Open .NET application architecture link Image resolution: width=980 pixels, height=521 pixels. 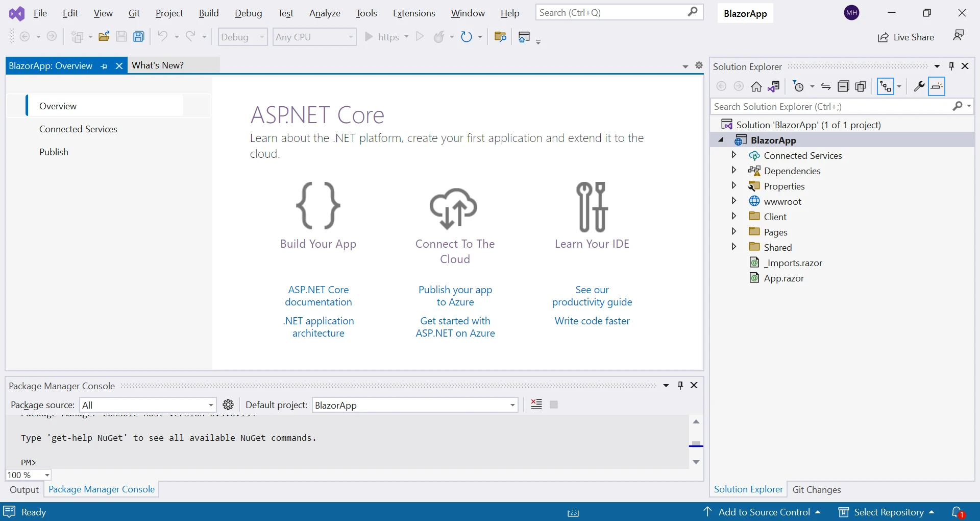(x=318, y=327)
